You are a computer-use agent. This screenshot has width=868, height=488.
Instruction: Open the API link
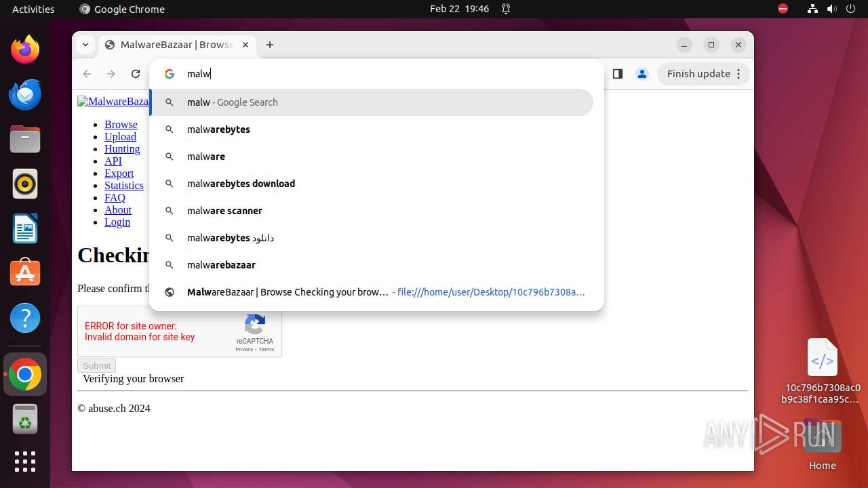(x=113, y=161)
